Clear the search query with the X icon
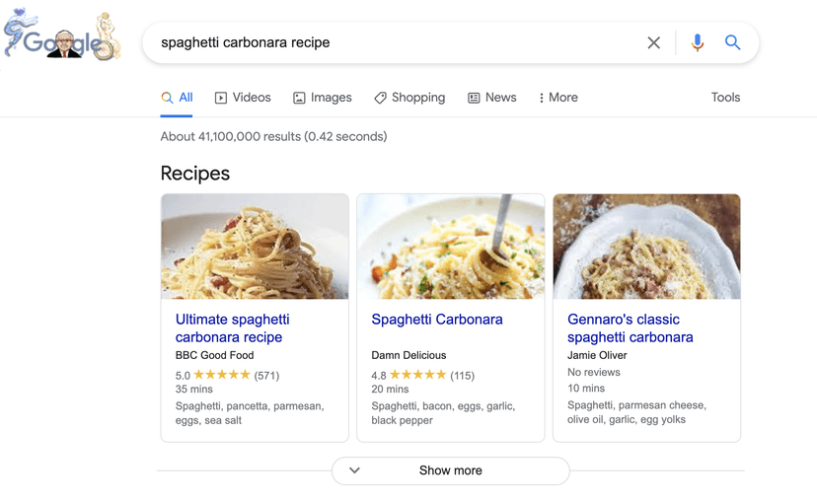 [x=653, y=42]
